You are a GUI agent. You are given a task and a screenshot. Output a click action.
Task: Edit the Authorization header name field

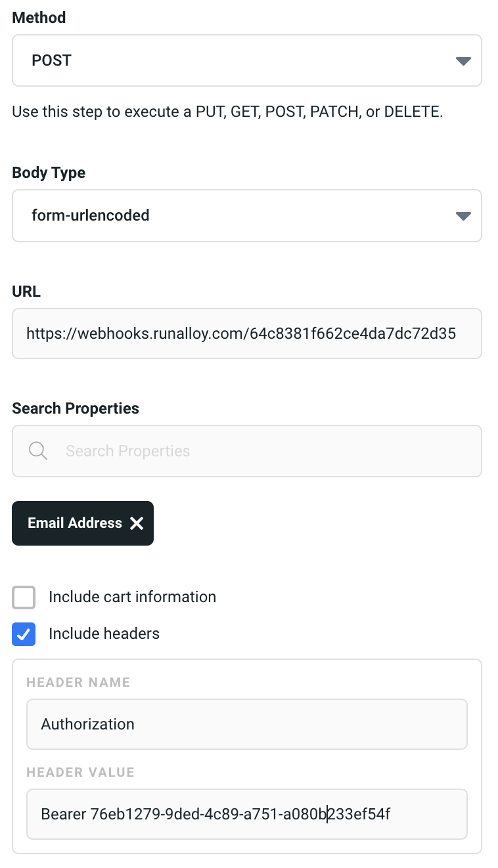[246, 724]
